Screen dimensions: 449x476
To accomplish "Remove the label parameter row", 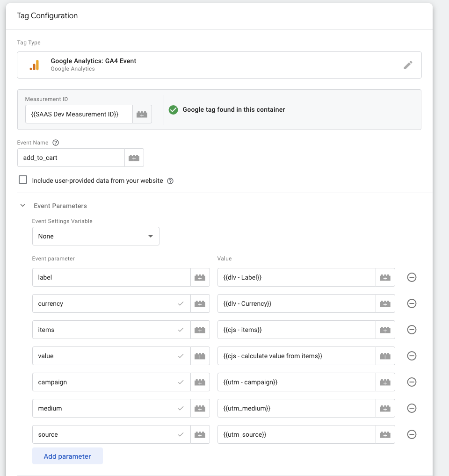I will tap(412, 277).
